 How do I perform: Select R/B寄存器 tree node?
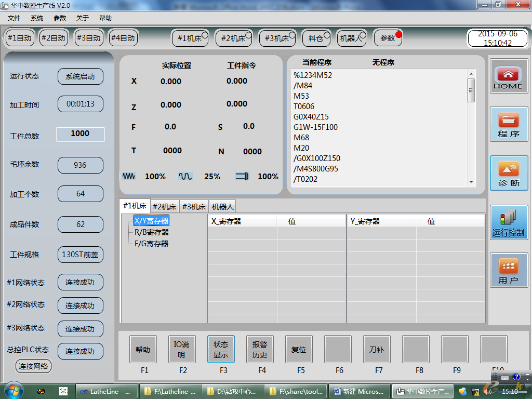pos(152,232)
